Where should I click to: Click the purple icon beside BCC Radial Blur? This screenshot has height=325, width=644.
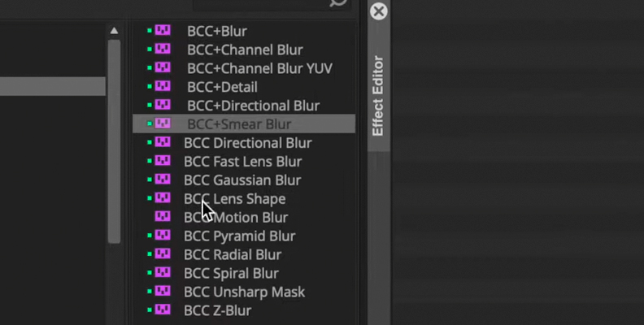(163, 254)
